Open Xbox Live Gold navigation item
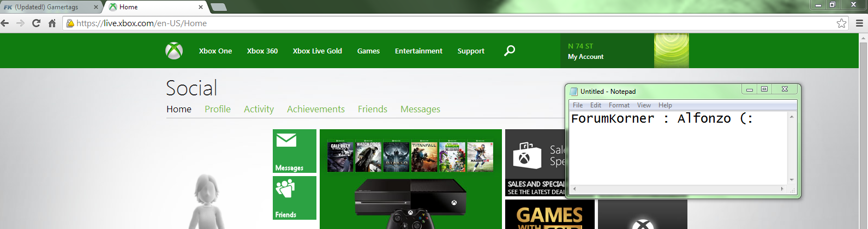 click(x=318, y=51)
